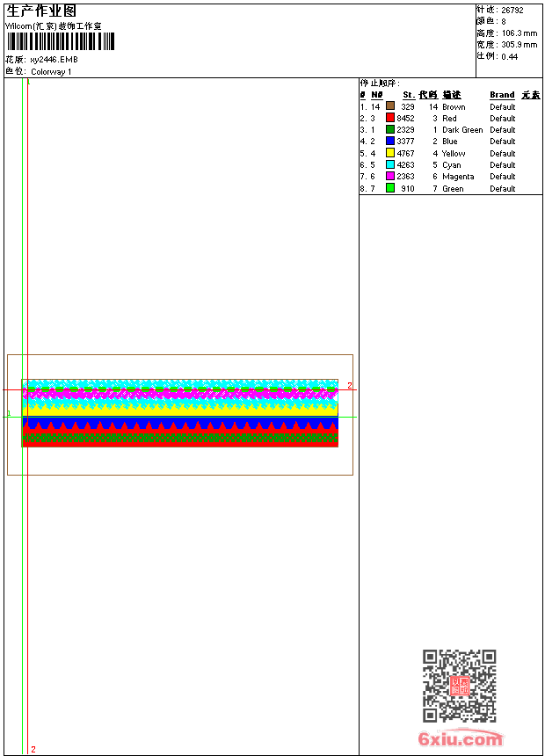Click the 代码 column header

(x=428, y=95)
